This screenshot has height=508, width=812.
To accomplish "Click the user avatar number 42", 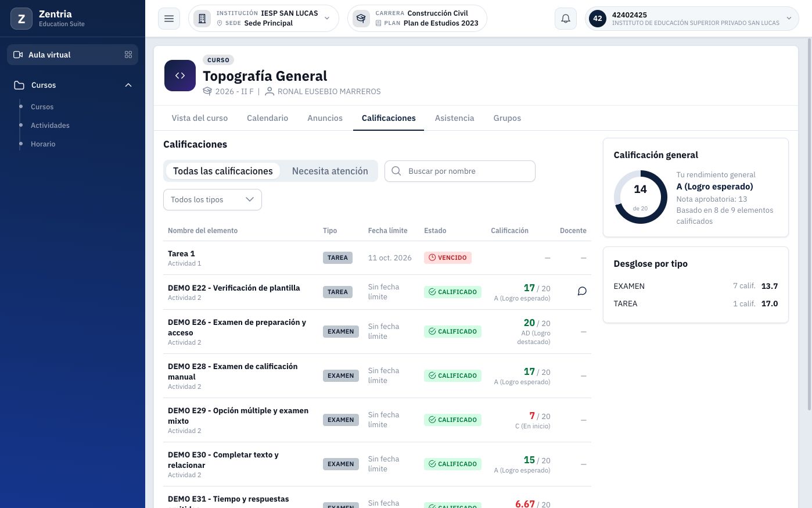I will point(598,19).
